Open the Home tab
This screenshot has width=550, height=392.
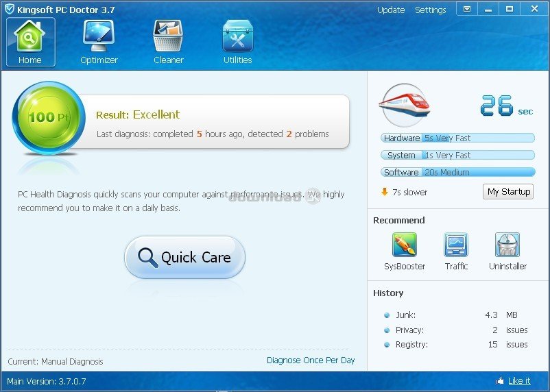pos(30,42)
